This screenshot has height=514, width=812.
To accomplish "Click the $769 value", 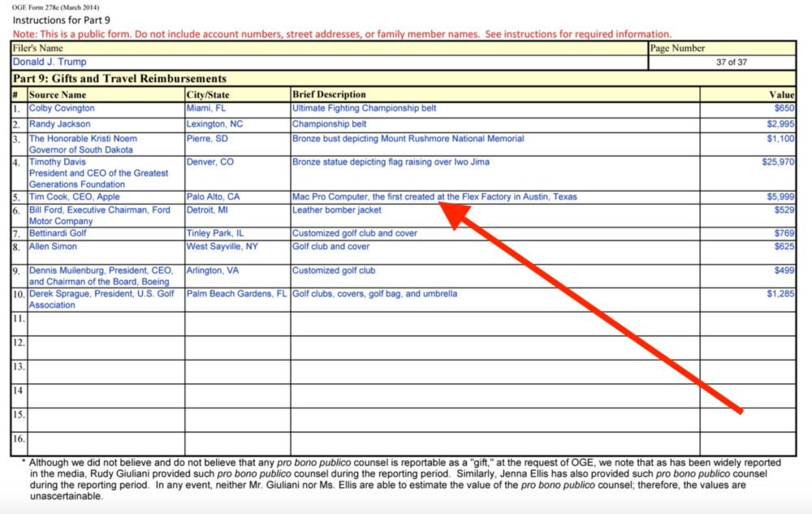I will pyautogui.click(x=784, y=233).
